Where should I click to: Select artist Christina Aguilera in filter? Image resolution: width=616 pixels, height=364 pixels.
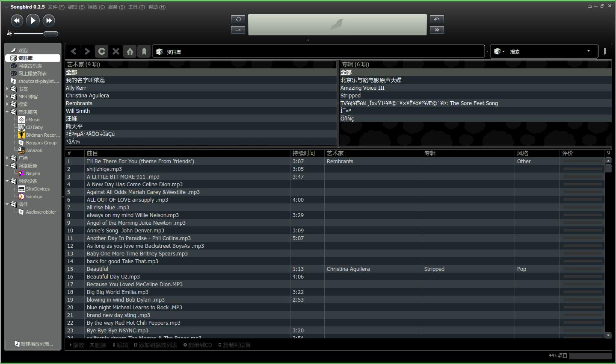pos(201,96)
